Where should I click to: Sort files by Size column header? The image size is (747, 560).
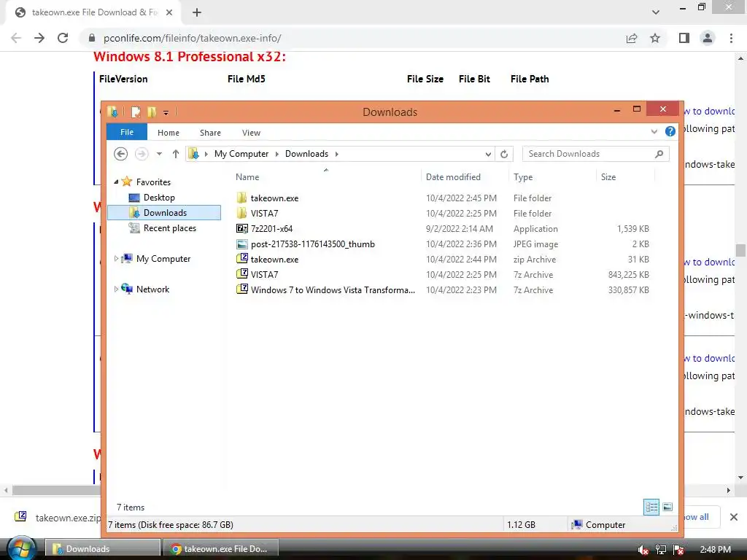click(x=625, y=176)
